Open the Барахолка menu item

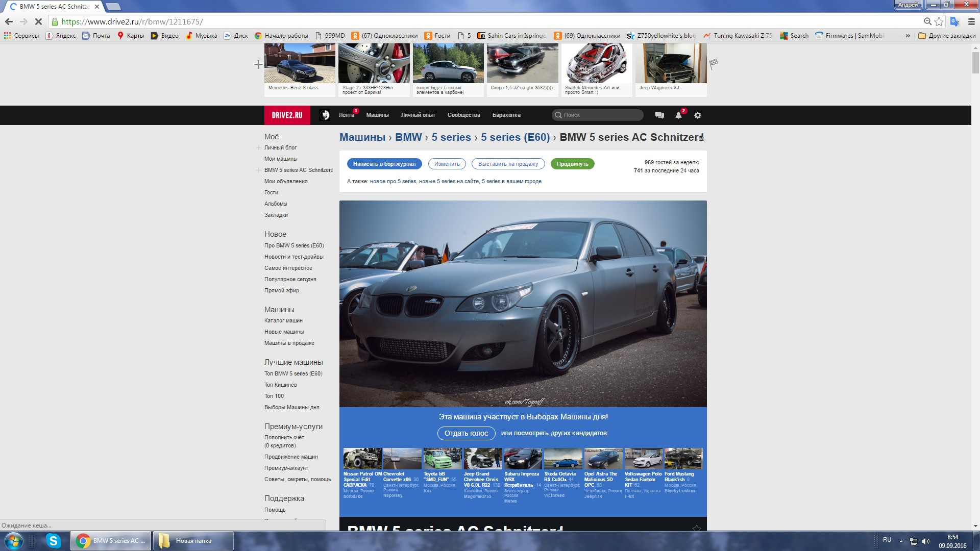click(x=506, y=115)
